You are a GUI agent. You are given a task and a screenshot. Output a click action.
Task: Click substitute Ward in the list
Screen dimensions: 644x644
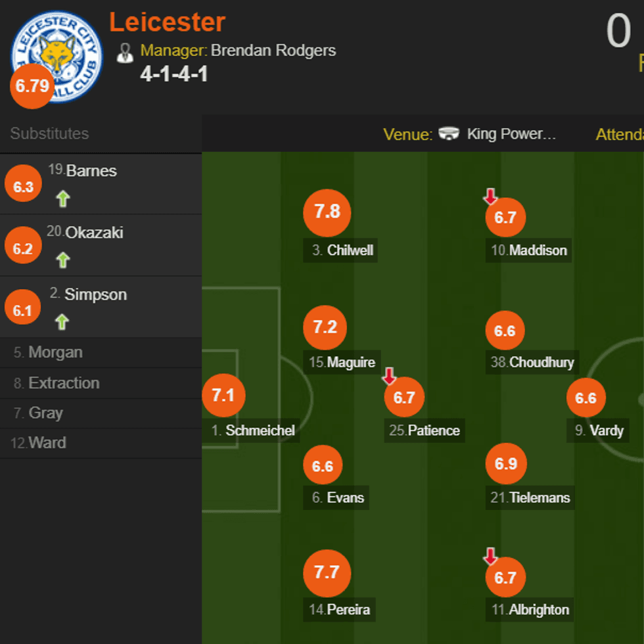click(x=47, y=443)
